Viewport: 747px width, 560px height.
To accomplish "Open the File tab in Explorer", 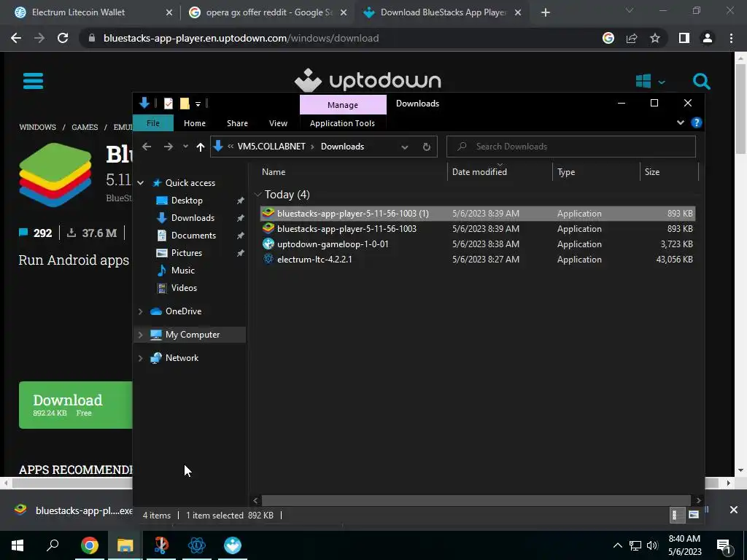I will pos(153,122).
